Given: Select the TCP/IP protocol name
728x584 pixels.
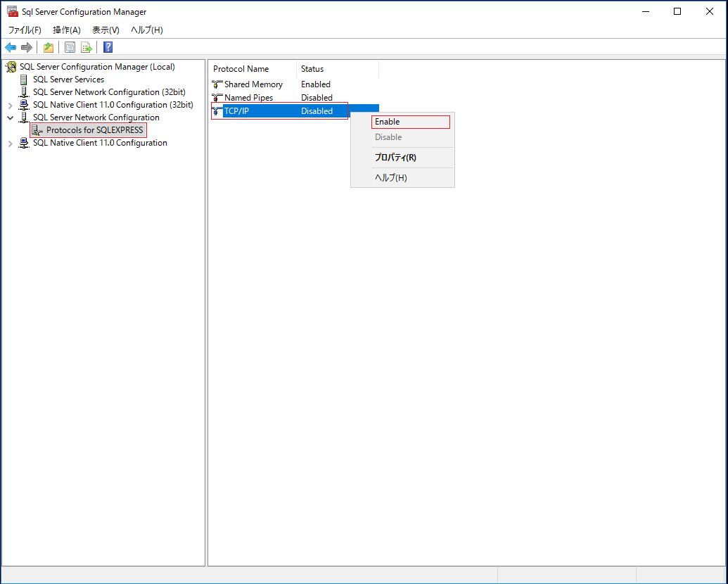Looking at the screenshot, I should 236,111.
